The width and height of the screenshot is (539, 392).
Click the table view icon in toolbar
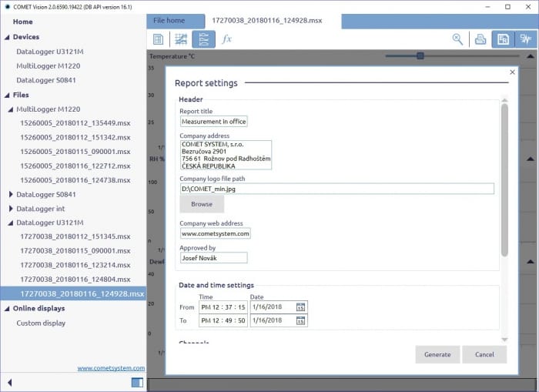(x=158, y=39)
